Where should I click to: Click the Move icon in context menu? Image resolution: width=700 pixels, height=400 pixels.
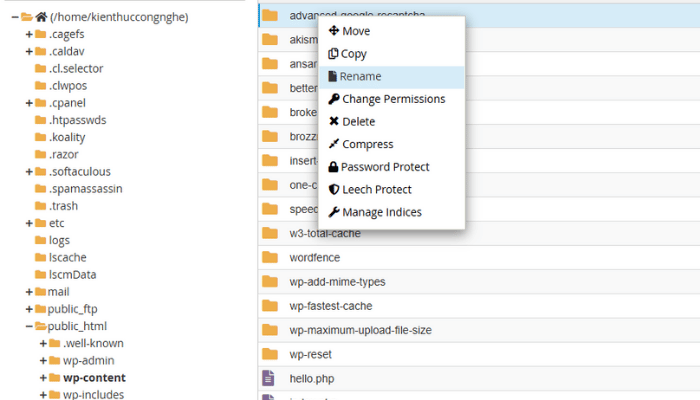pos(334,31)
